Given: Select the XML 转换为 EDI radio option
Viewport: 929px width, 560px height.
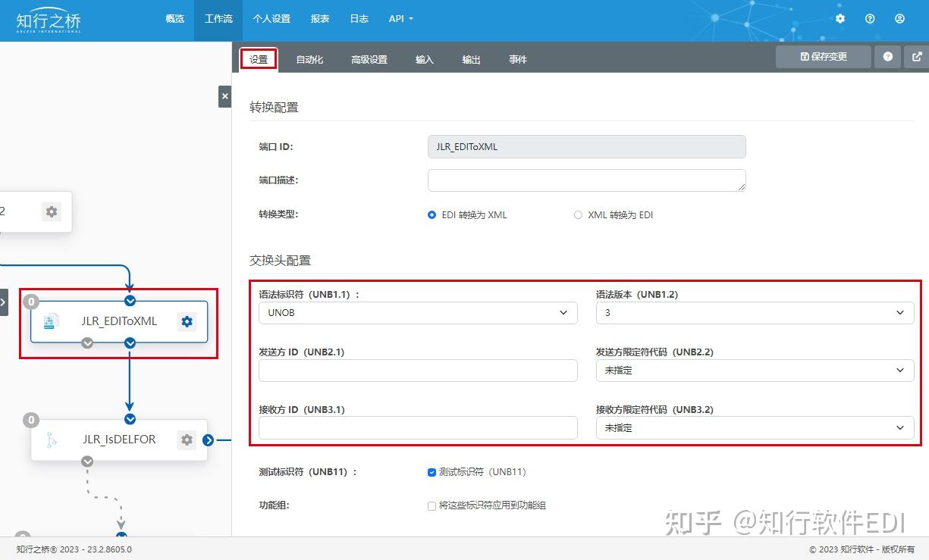Looking at the screenshot, I should click(577, 214).
